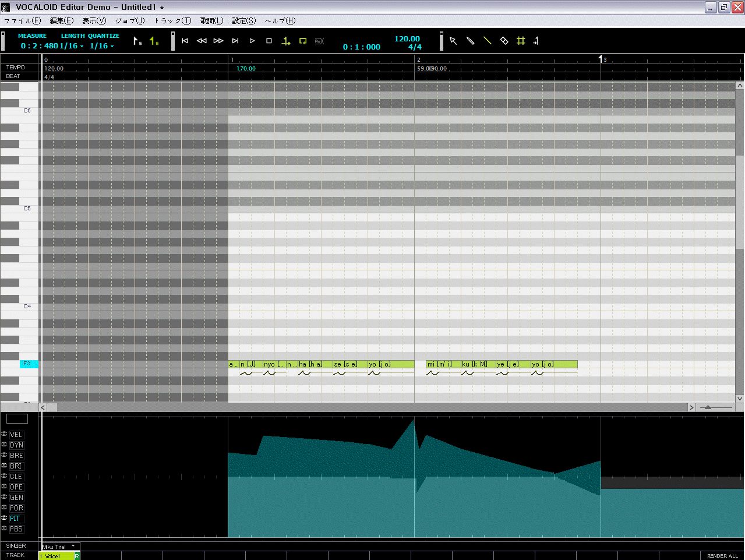Open the QUANTIZE 1/16 dropdown
Image resolution: width=745 pixels, height=560 pixels.
coord(102,46)
